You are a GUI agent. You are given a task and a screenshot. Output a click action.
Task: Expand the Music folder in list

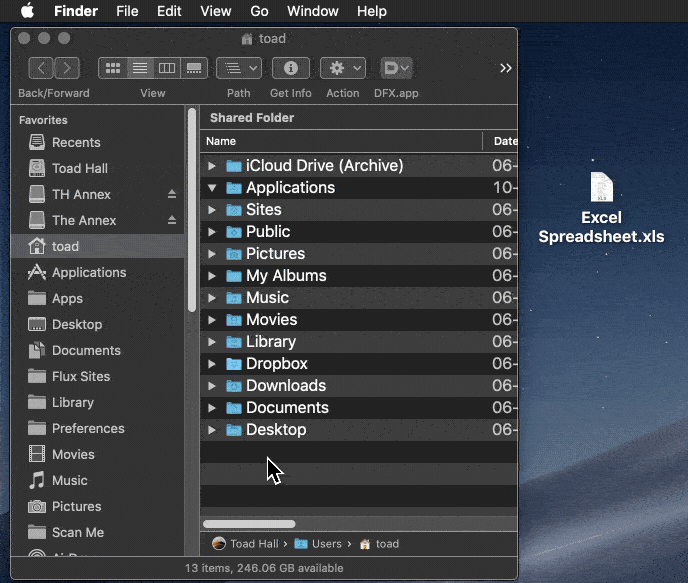(x=211, y=298)
